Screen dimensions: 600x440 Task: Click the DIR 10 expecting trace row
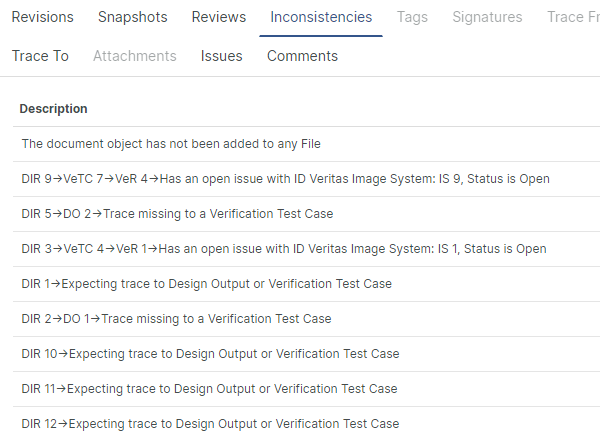click(x=210, y=354)
